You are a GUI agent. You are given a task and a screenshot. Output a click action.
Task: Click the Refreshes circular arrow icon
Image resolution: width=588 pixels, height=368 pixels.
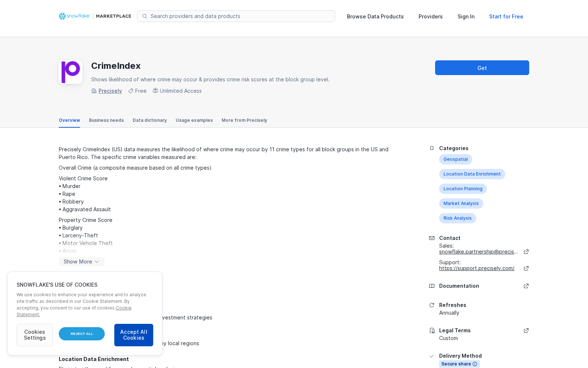click(x=432, y=305)
